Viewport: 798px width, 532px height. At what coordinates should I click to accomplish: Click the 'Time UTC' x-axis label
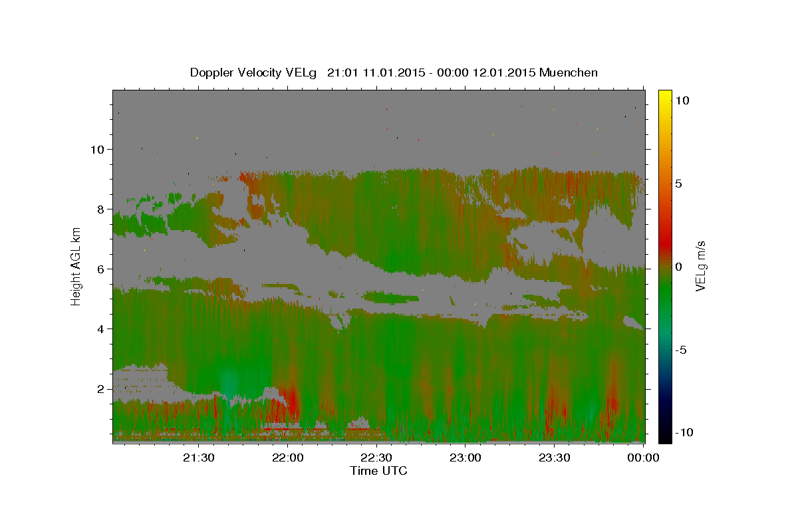[x=378, y=471]
